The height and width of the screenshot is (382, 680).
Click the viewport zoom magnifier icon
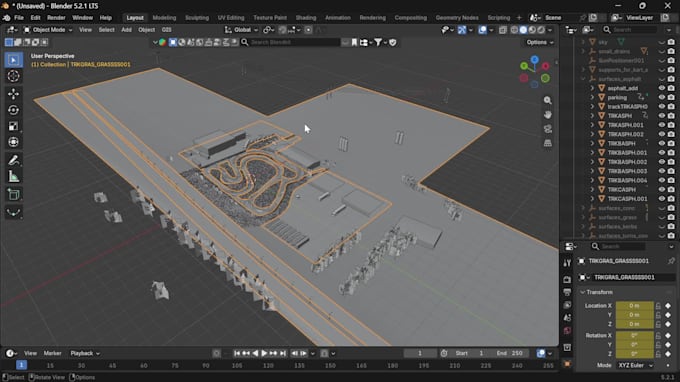548,100
